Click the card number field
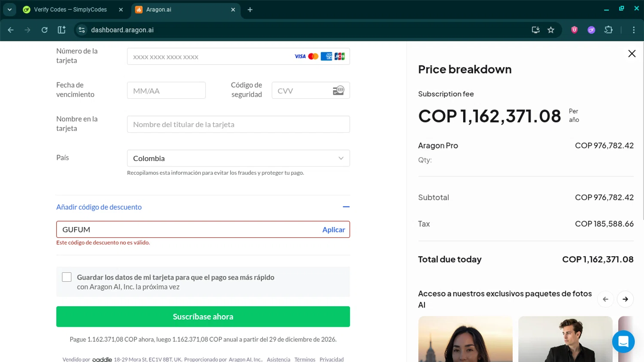Viewport: 644px width, 362px height. click(238, 56)
